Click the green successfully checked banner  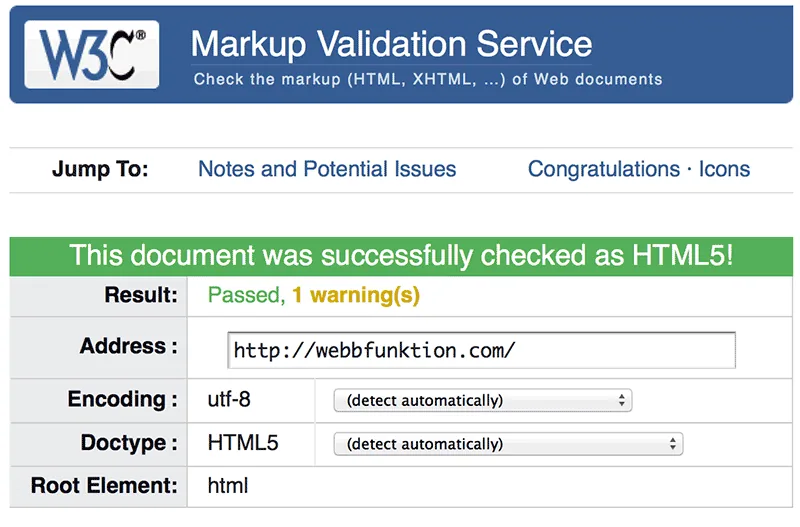pyautogui.click(x=401, y=256)
